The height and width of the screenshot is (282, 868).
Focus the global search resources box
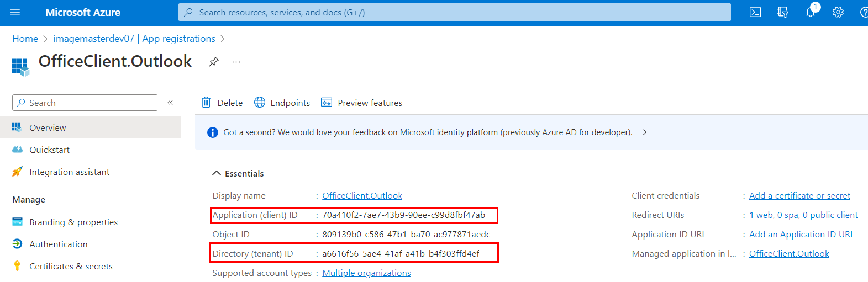click(x=454, y=12)
